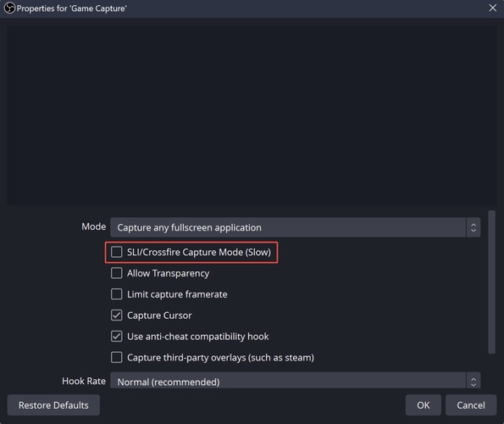This screenshot has height=424, width=504.
Task: Enable SLI/Crossfire Capture Mode checkbox
Action: click(x=116, y=252)
